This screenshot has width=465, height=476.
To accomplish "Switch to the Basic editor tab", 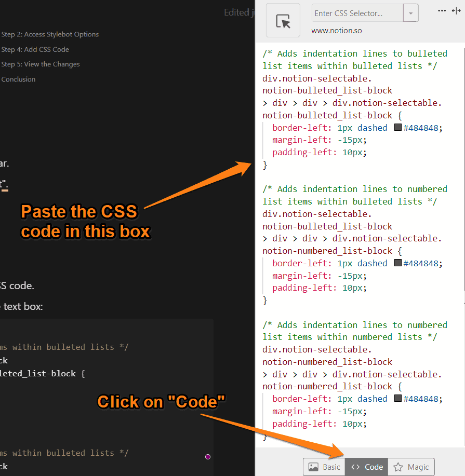I will 325,467.
